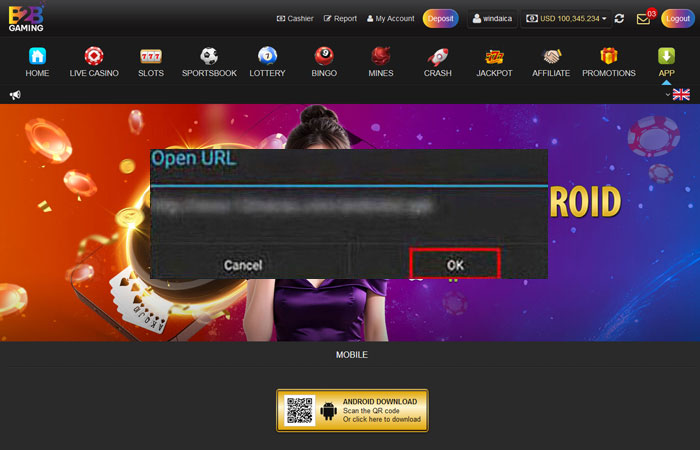Open the messages envelope icon

643,19
